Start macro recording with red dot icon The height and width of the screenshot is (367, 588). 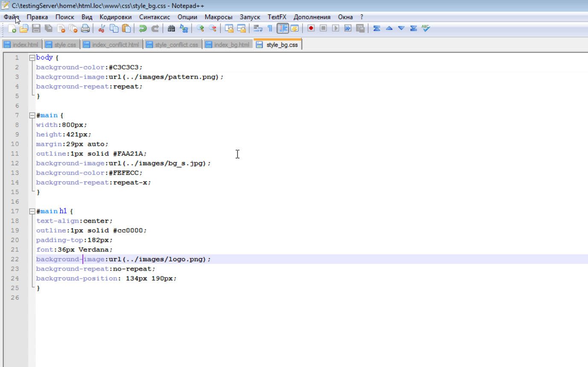(311, 29)
